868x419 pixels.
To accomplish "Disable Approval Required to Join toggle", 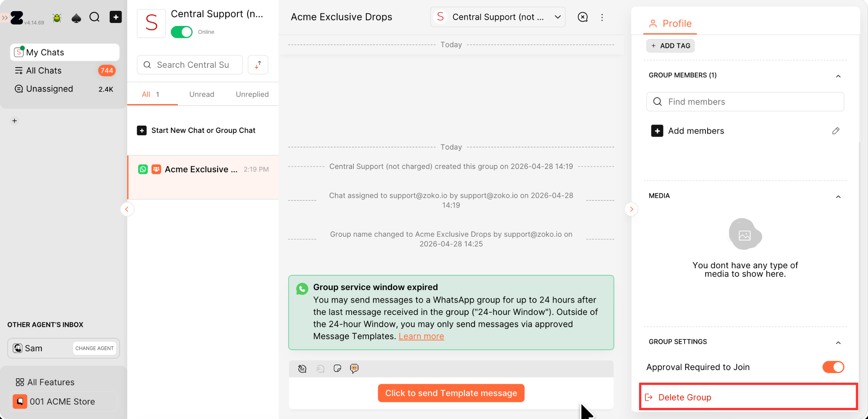I will [833, 367].
